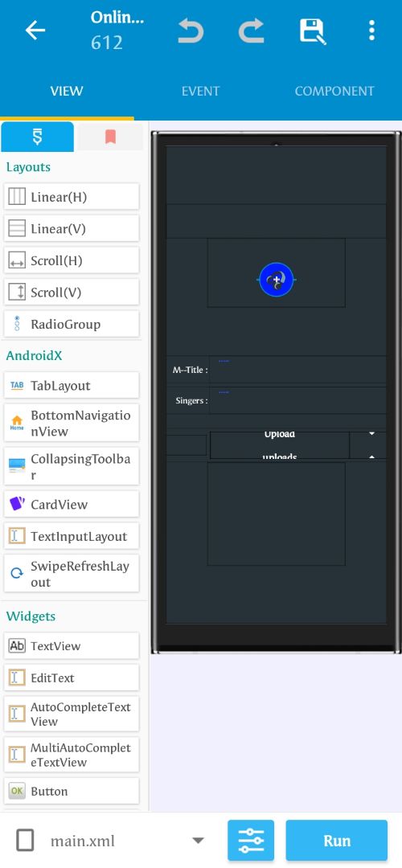Image resolution: width=402 pixels, height=868 pixels.
Task: Select the 'AndroidX' section heading
Action: [34, 355]
